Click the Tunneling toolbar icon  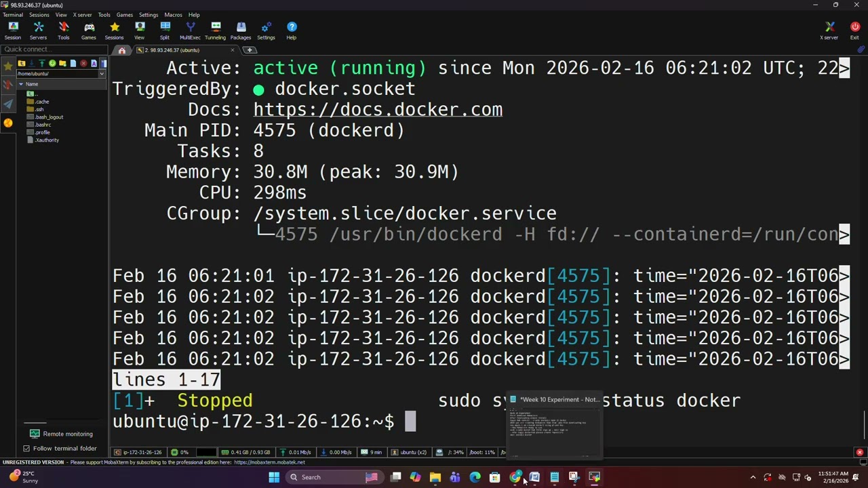(215, 30)
